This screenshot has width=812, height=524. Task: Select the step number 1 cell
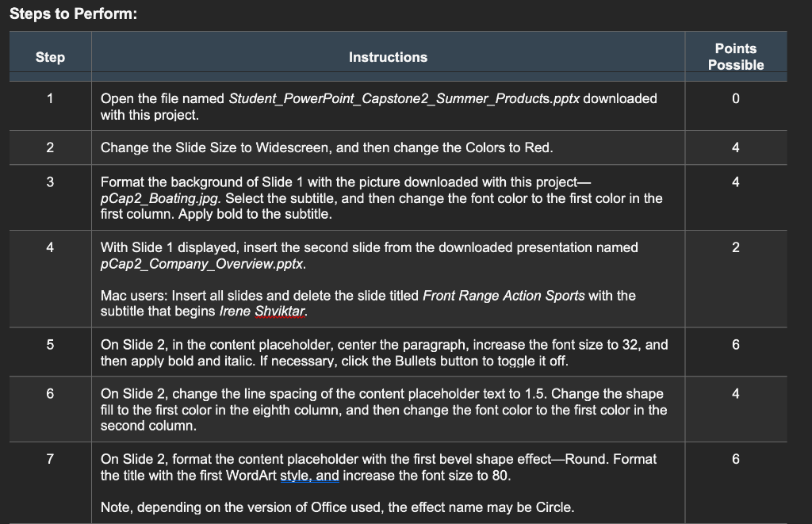click(50, 99)
